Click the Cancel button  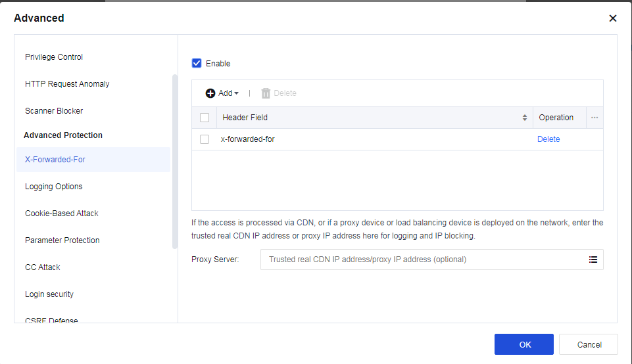[589, 344]
